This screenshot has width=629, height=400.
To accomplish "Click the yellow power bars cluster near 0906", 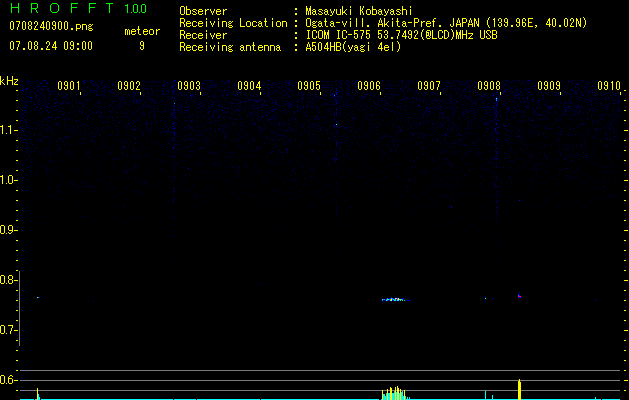I will [x=395, y=393].
